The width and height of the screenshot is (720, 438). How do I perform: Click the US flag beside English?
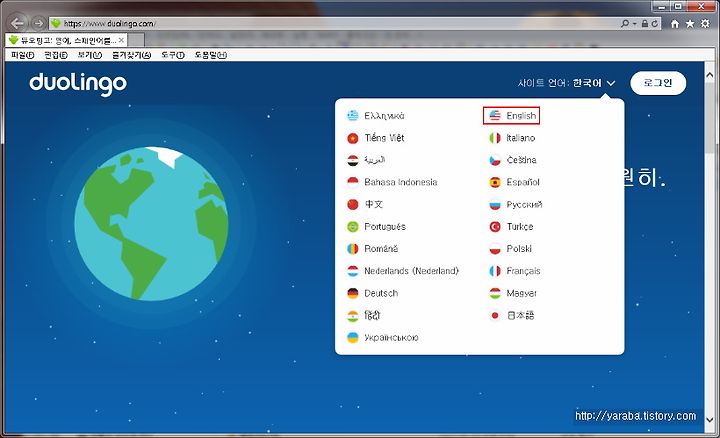495,116
